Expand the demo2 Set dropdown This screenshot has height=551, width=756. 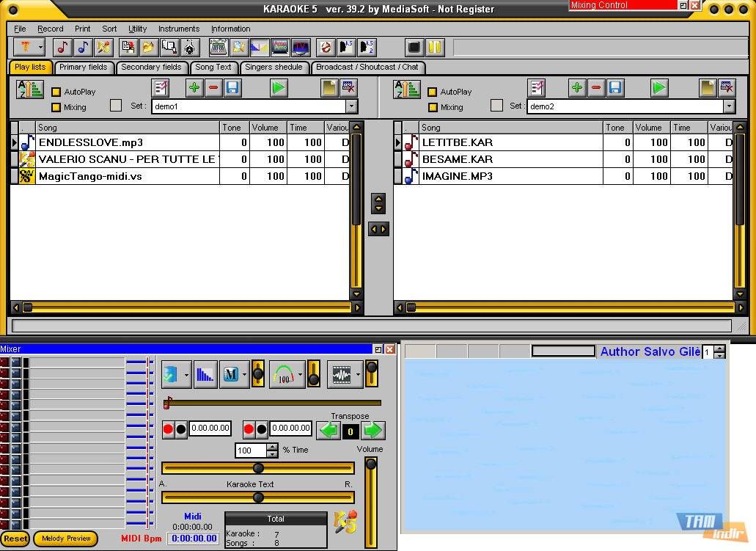[x=729, y=106]
